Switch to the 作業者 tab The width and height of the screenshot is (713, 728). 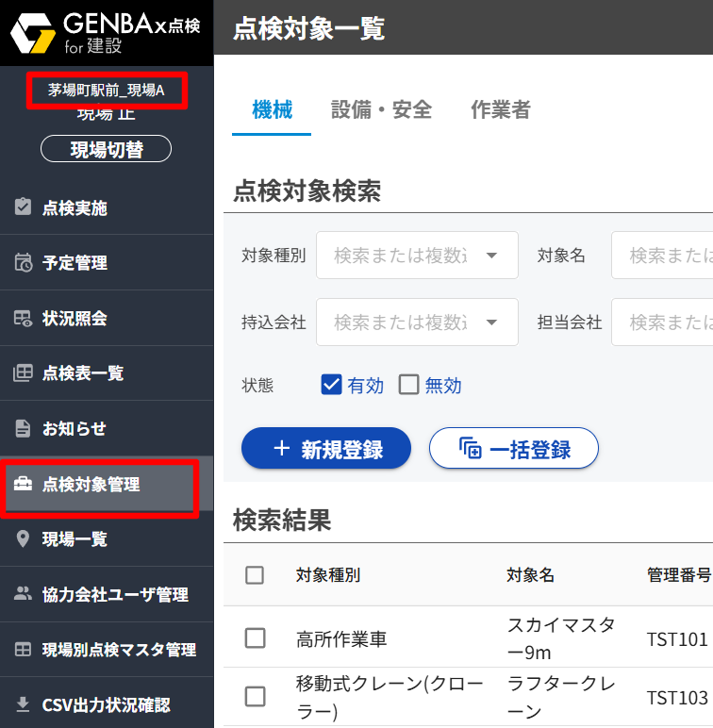click(500, 110)
